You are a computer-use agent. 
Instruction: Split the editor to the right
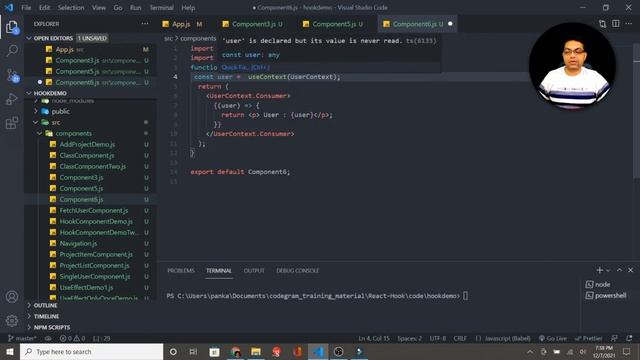point(616,24)
